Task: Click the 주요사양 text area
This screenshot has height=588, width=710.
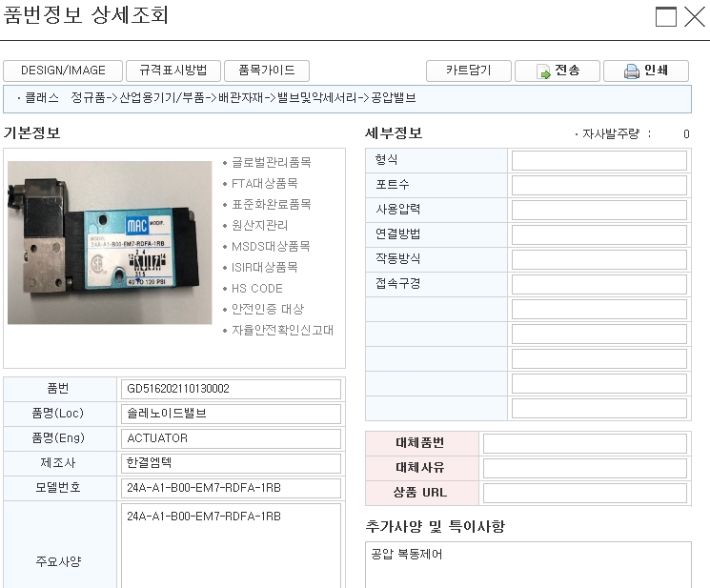Action: click(231, 548)
